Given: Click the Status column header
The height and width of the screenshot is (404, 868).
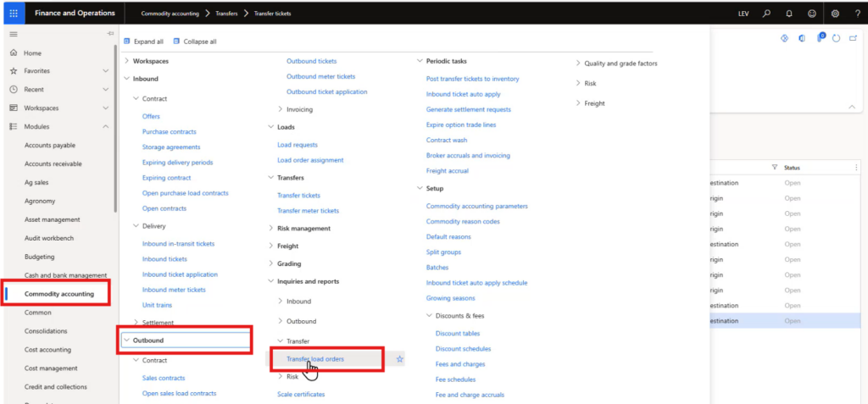Looking at the screenshot, I should pos(793,167).
